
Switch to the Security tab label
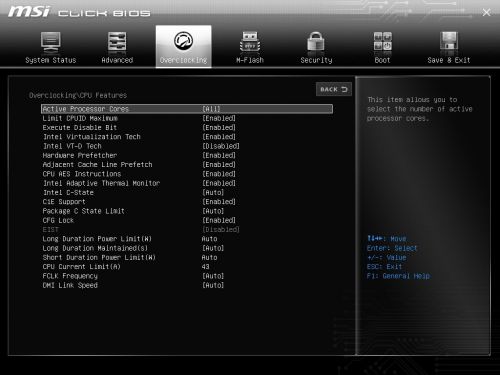point(316,60)
